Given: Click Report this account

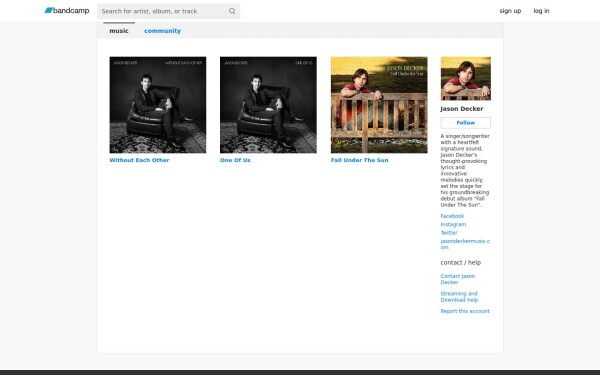Looking at the screenshot, I should coord(465,311).
